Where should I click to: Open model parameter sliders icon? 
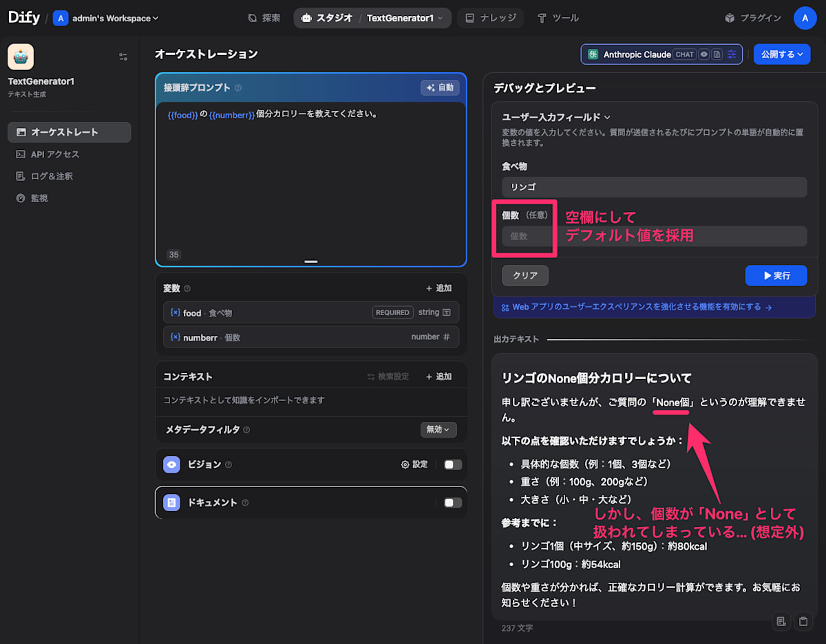pos(732,54)
